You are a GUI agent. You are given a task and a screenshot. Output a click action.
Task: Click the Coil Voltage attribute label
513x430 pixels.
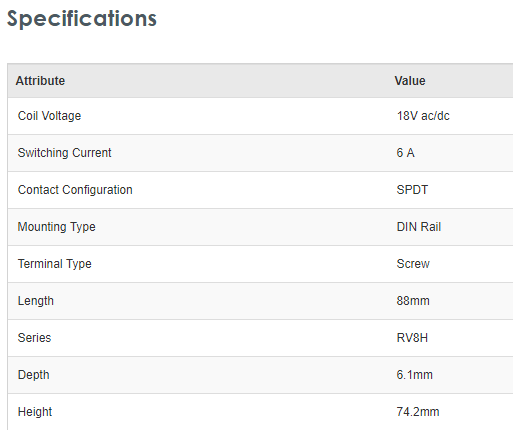(x=49, y=116)
